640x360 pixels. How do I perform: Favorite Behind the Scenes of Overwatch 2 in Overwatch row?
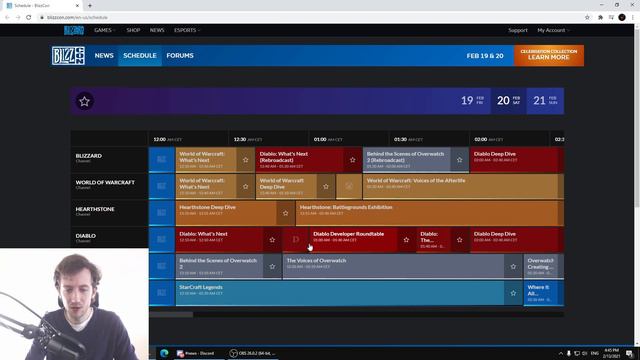point(272,267)
